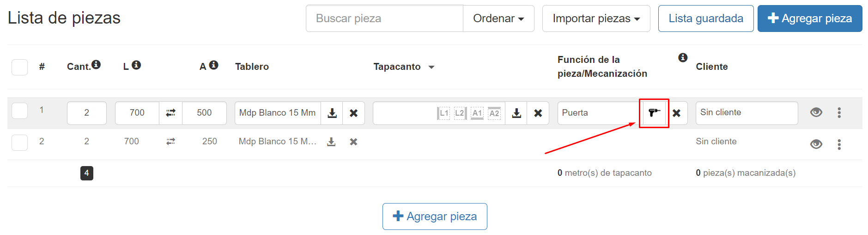Remove the Puerta function from row 1
Image resolution: width=868 pixels, height=235 pixels.
coord(676,113)
